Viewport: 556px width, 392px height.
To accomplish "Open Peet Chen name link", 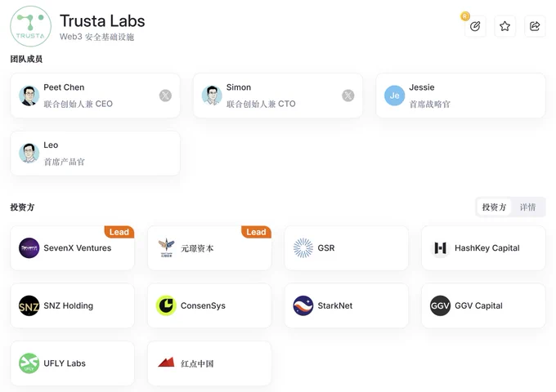I will tap(64, 87).
